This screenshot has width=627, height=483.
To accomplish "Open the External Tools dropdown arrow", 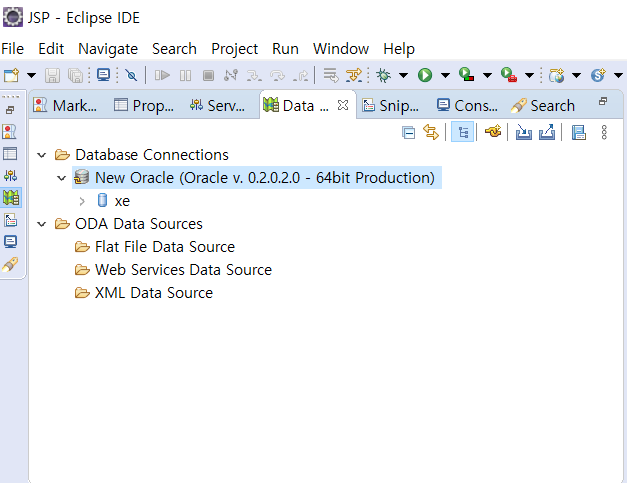I will click(x=529, y=75).
